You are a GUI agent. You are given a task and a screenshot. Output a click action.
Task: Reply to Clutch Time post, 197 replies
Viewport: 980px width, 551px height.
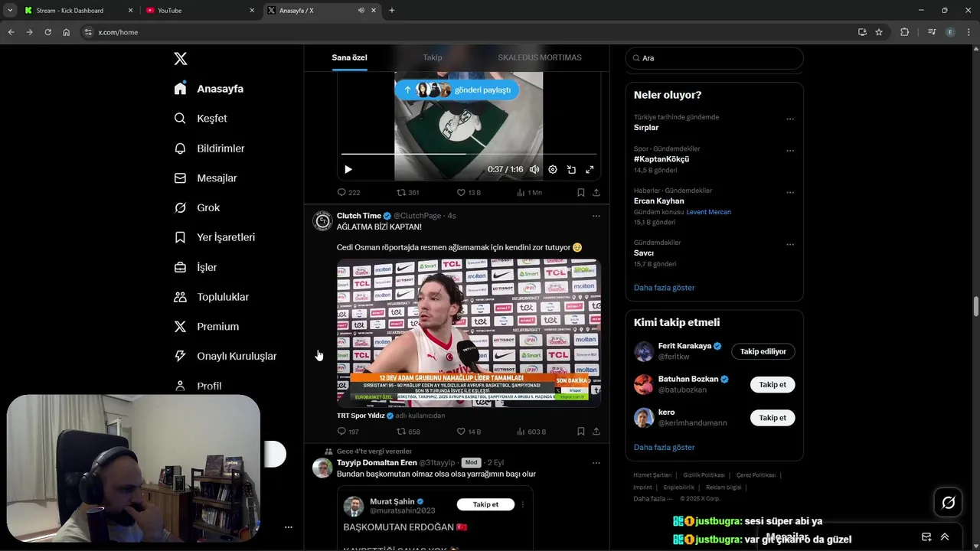click(x=348, y=432)
